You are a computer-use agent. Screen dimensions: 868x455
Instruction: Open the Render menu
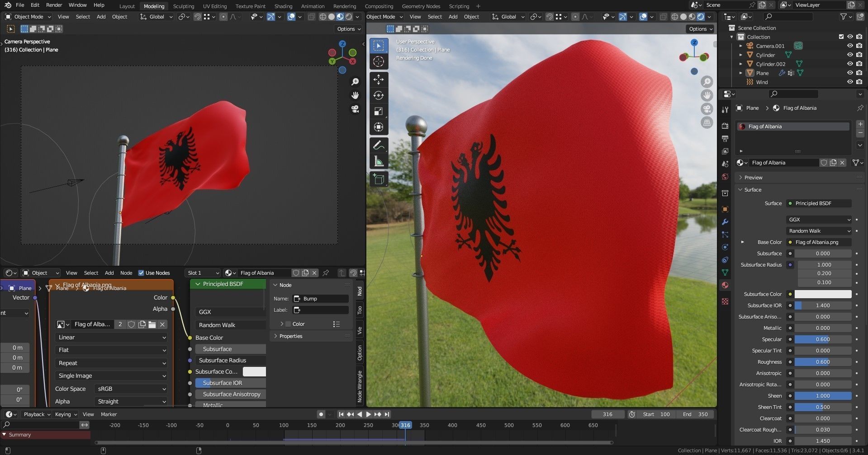pyautogui.click(x=54, y=5)
